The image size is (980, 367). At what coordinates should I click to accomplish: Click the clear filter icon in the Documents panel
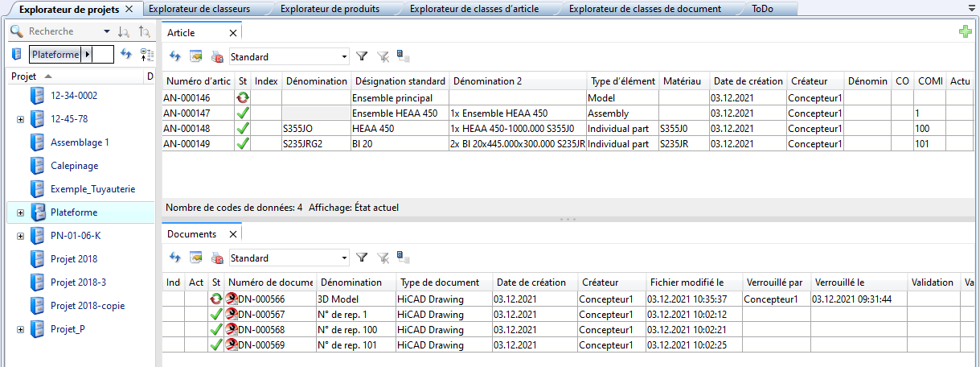click(383, 258)
